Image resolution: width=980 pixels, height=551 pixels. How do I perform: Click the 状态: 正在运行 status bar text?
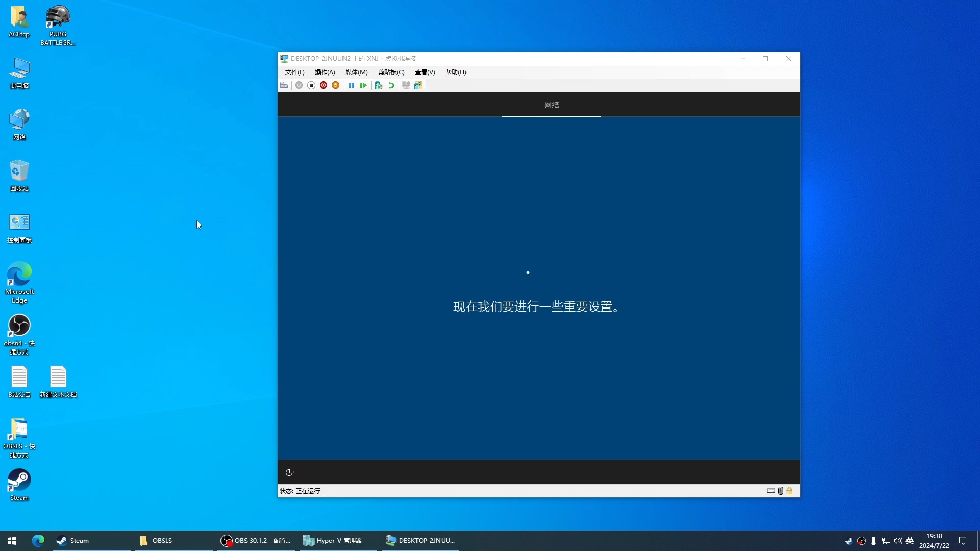pyautogui.click(x=301, y=491)
